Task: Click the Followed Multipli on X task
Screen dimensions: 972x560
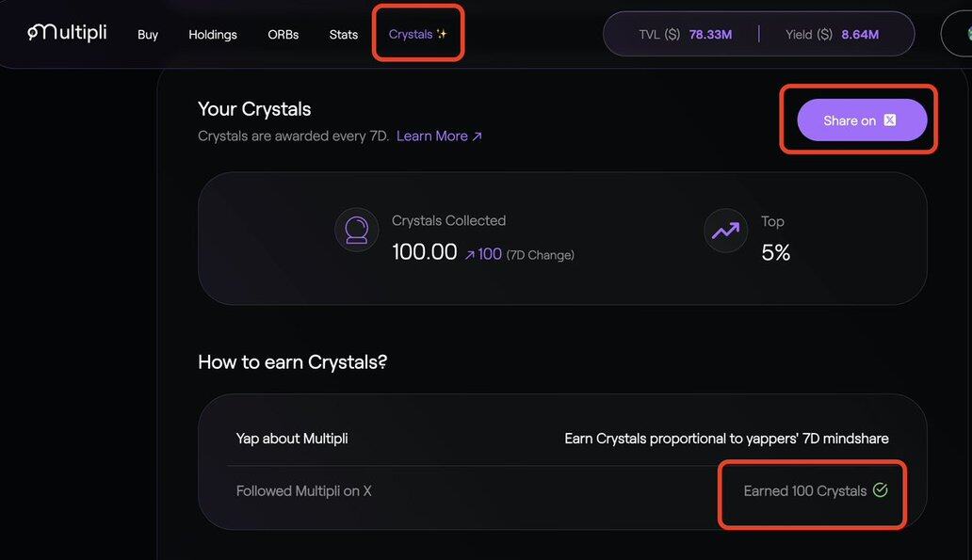Action: (303, 491)
